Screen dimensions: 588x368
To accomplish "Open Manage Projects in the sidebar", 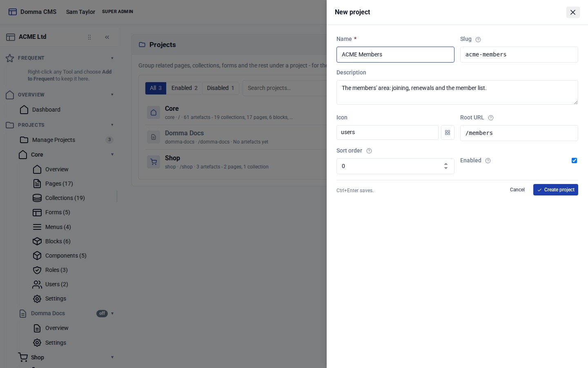I will click(x=67, y=140).
